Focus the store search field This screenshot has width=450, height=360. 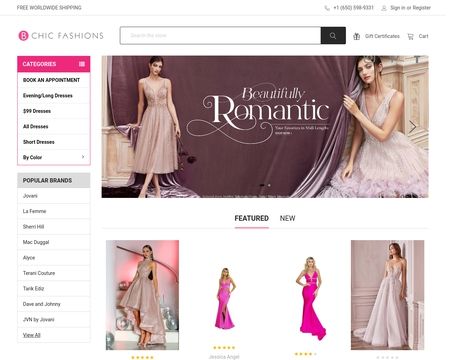coord(220,36)
